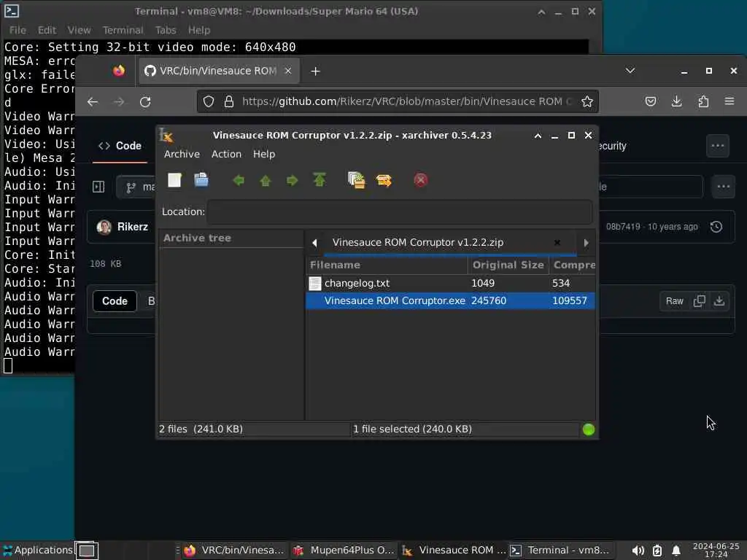Click the padlock site info icon
This screenshot has width=747, height=560.
[x=228, y=101]
